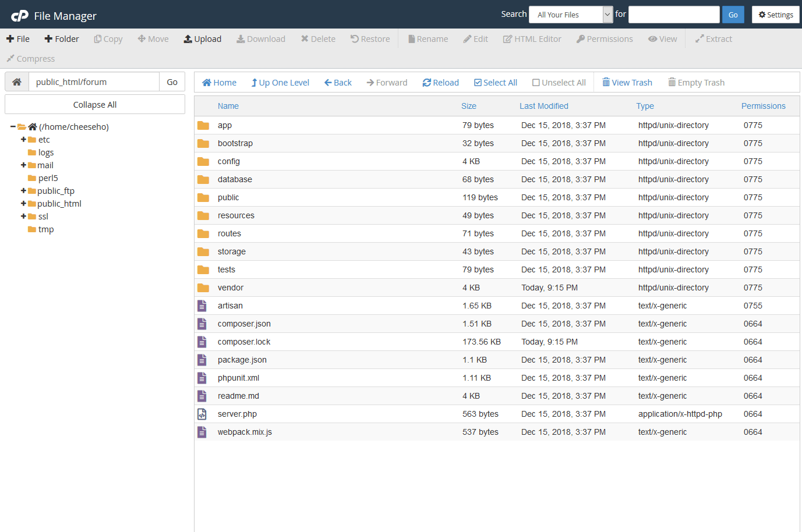This screenshot has width=802, height=532.
Task: Expand the mail folder in tree
Action: [23, 165]
